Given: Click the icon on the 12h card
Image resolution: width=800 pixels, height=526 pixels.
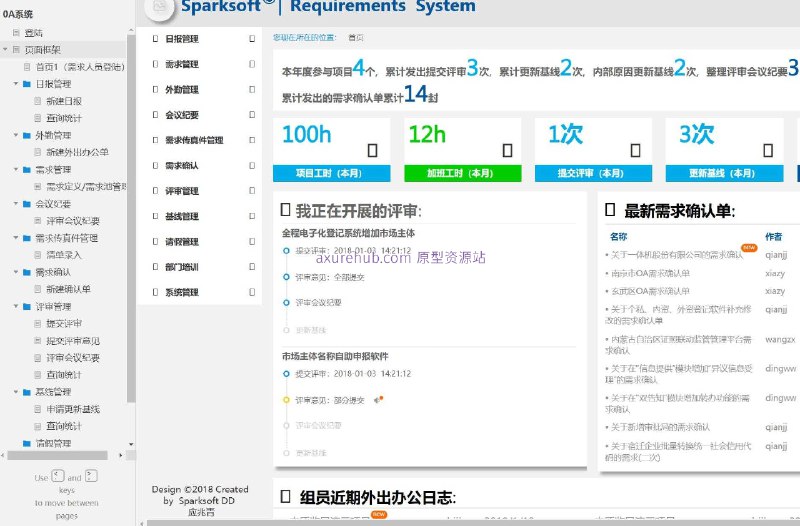Looking at the screenshot, I should pyautogui.click(x=508, y=151).
